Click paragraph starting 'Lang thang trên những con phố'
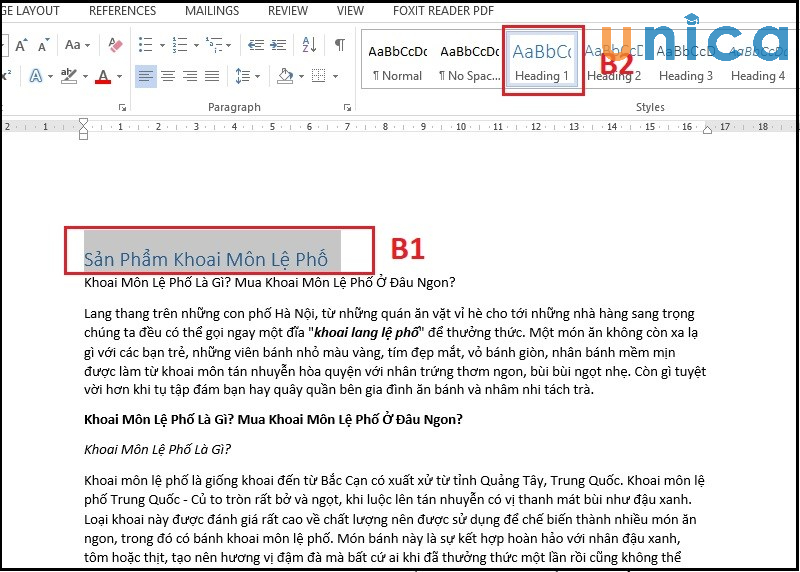This screenshot has width=800, height=572. pos(395,352)
